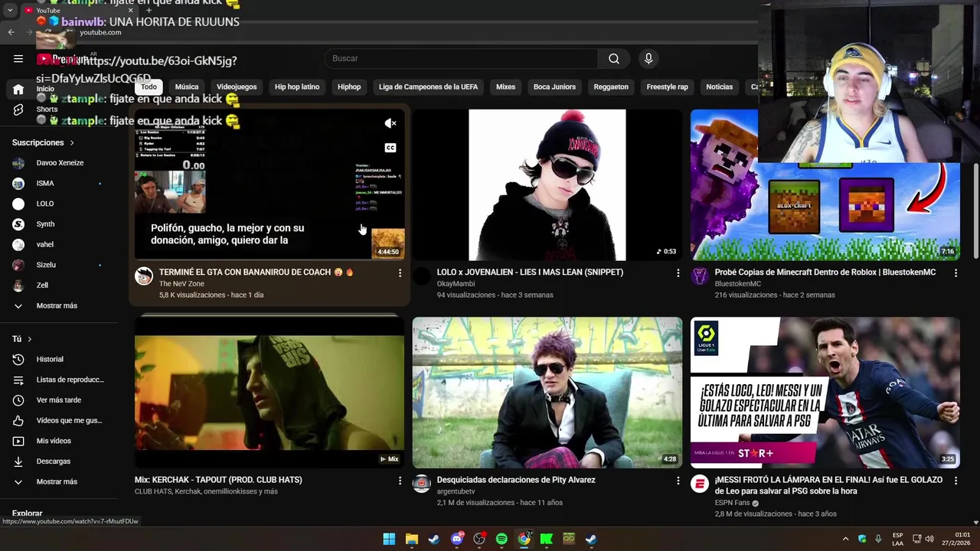Open argentubetv channel avatar
The width and height of the screenshot is (980, 551).
422,484
